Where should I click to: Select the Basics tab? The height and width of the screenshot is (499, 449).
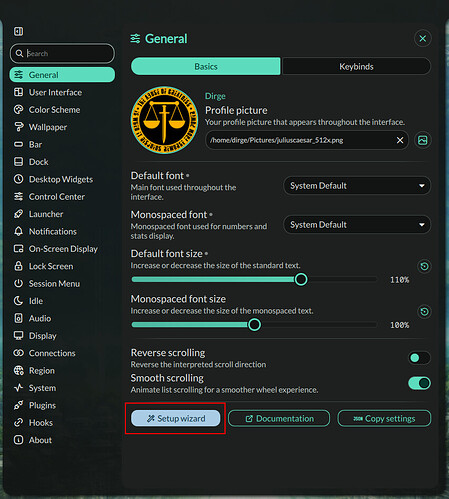[206, 66]
